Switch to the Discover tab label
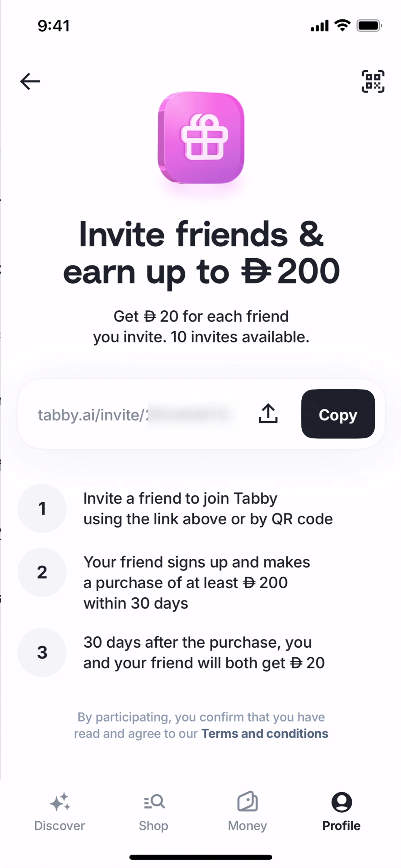The image size is (401, 868). (x=60, y=826)
